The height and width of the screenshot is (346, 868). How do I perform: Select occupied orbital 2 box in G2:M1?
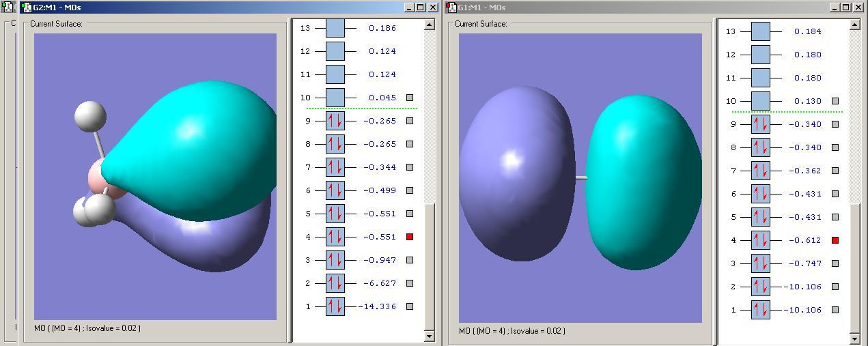coord(335,283)
